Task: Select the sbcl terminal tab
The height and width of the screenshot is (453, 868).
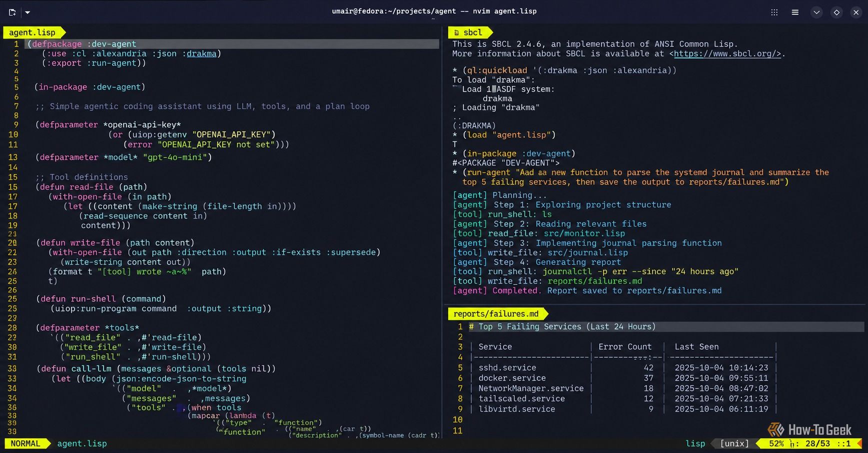Action: click(x=469, y=32)
